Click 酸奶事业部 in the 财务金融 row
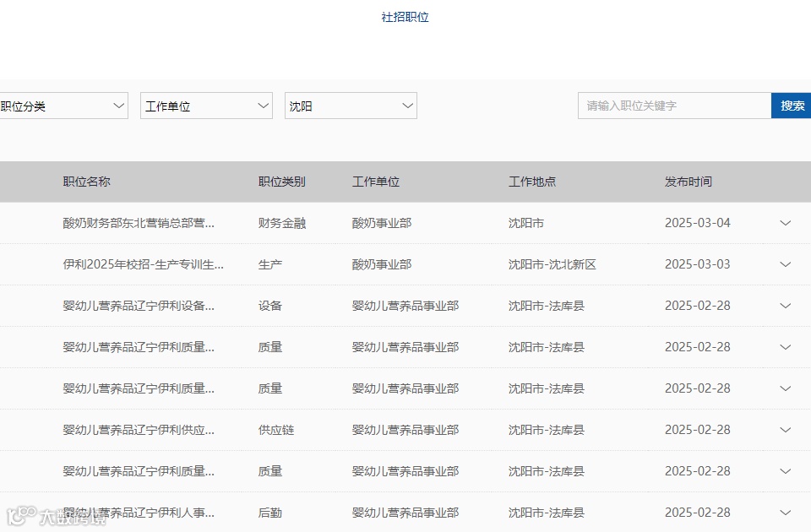 [382, 223]
